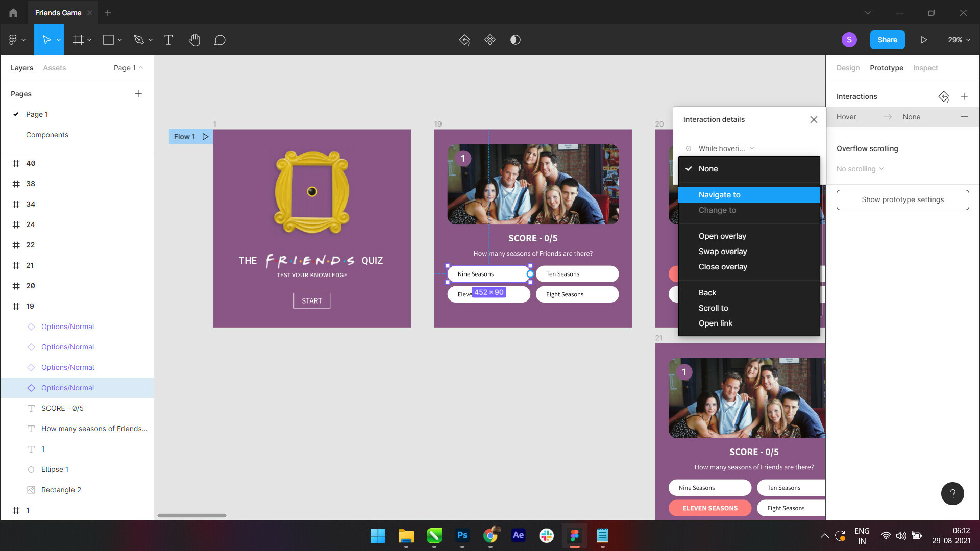The width and height of the screenshot is (980, 551).
Task: Remove the Hover interaction with minus icon
Action: [964, 117]
